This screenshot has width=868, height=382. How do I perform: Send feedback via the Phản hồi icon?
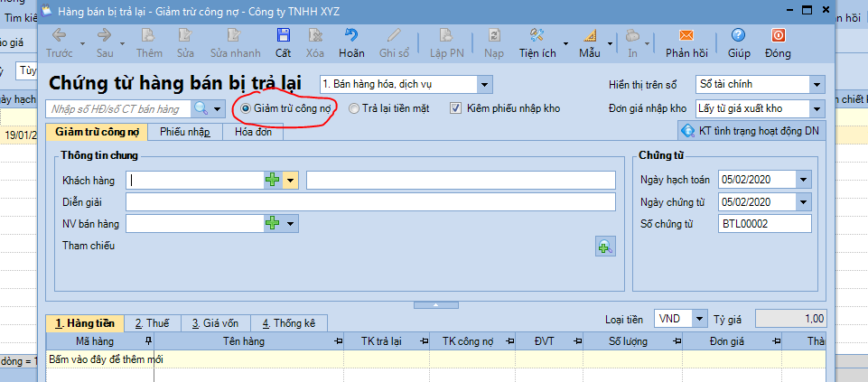pyautogui.click(x=686, y=35)
